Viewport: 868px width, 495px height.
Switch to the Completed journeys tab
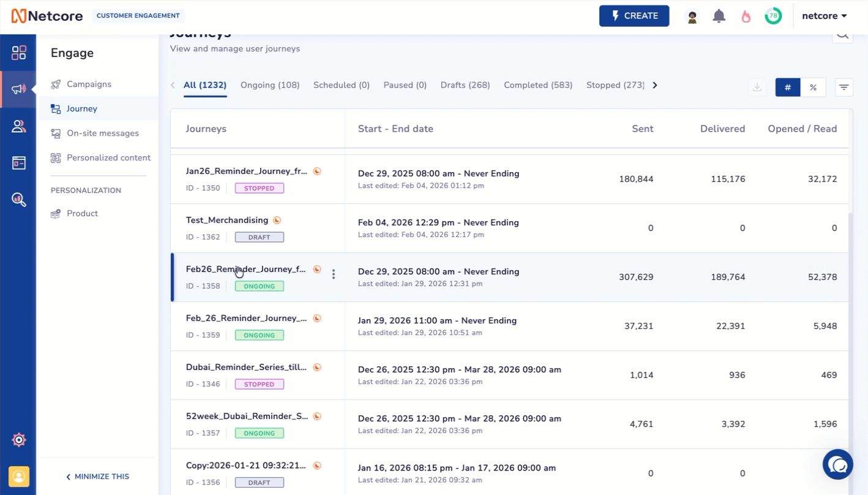coord(537,85)
